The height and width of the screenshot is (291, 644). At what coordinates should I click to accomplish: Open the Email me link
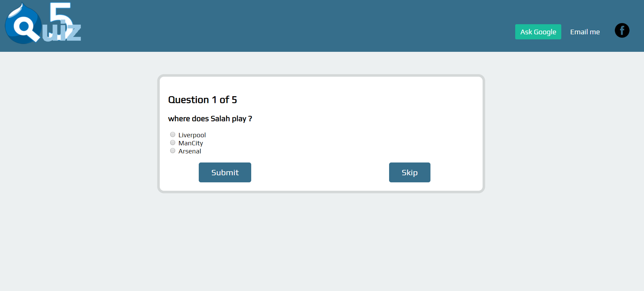tap(585, 32)
